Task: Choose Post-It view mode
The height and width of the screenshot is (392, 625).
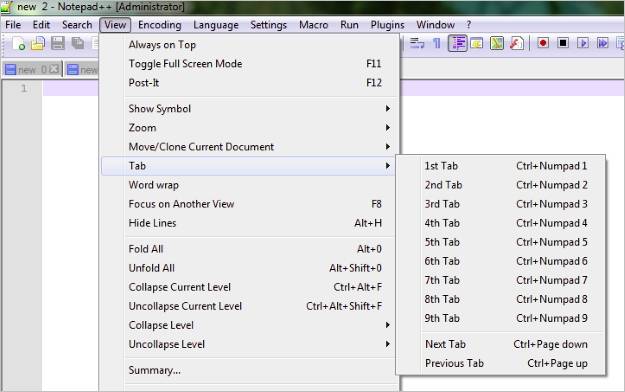Action: (x=248, y=83)
